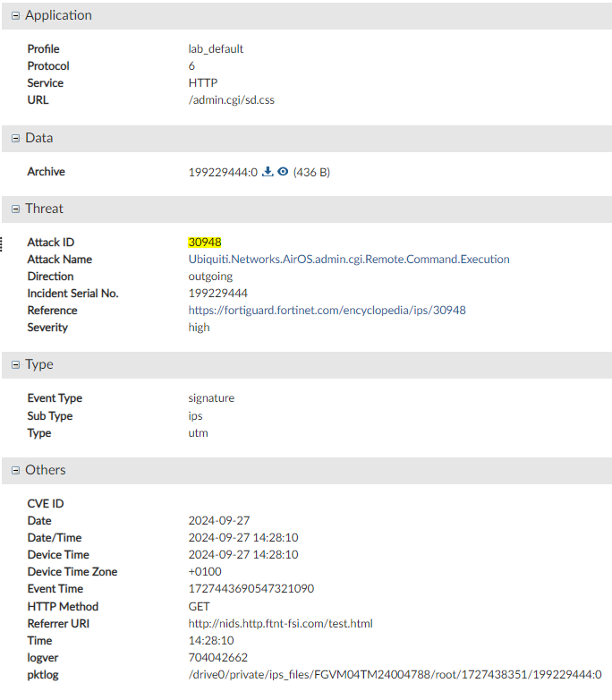
Task: Open the Referrer URI test.html link
Action: (280, 624)
